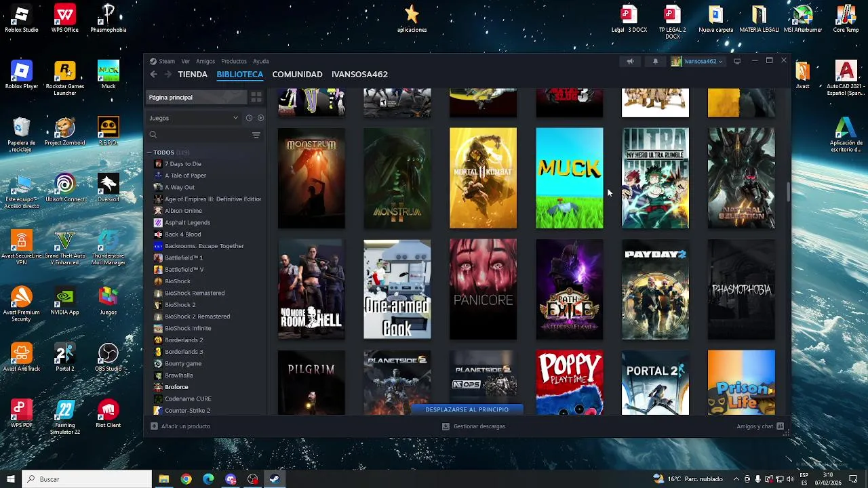
Task: Open the IVANSOSA462 profile tab
Action: pos(359,75)
